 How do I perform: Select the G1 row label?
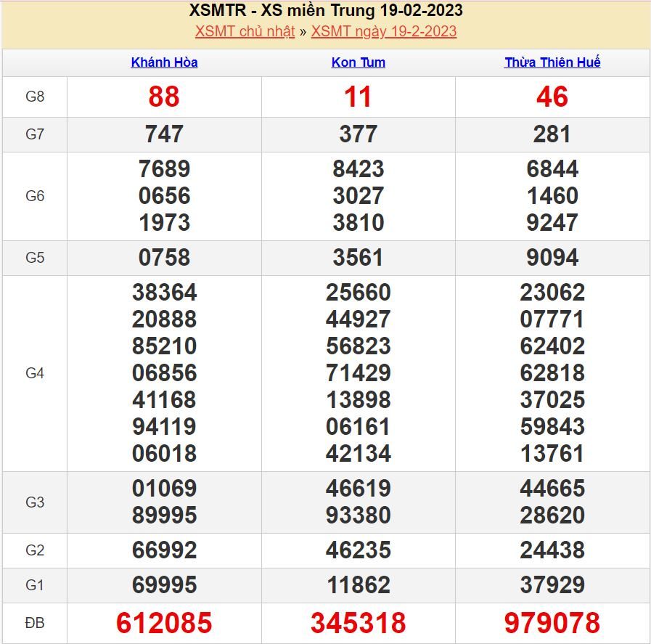point(35,585)
